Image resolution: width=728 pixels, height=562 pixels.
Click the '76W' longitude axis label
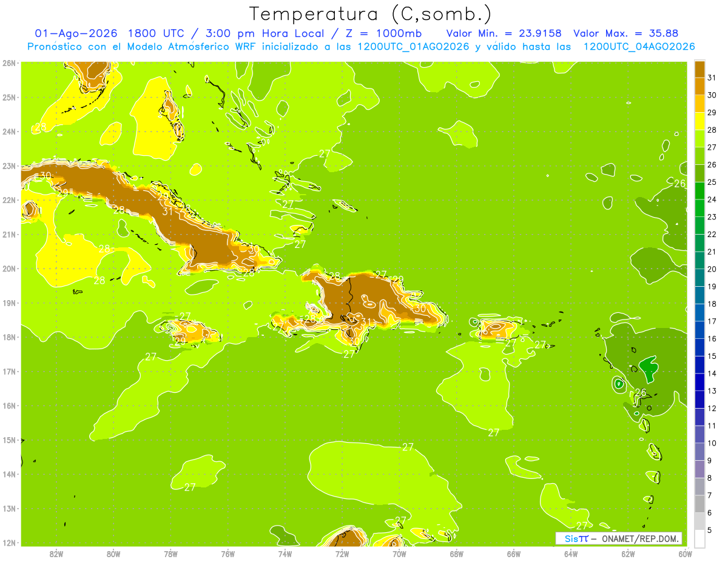pyautogui.click(x=228, y=554)
